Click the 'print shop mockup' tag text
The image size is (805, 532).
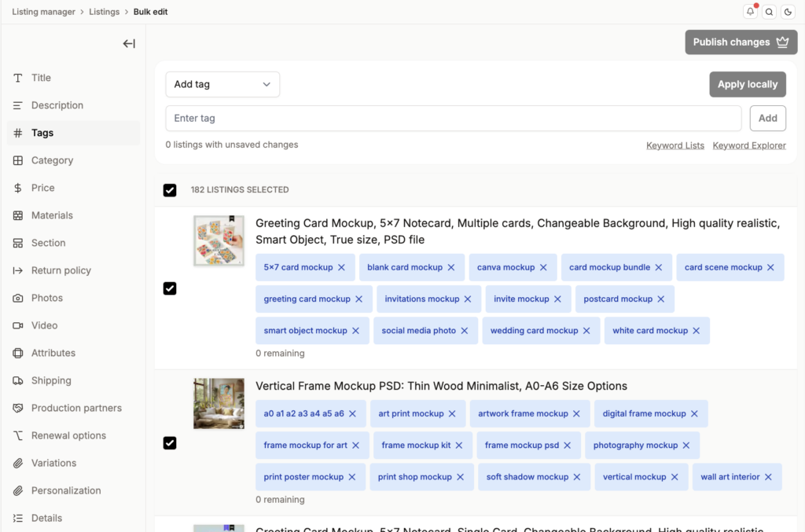pyautogui.click(x=415, y=477)
